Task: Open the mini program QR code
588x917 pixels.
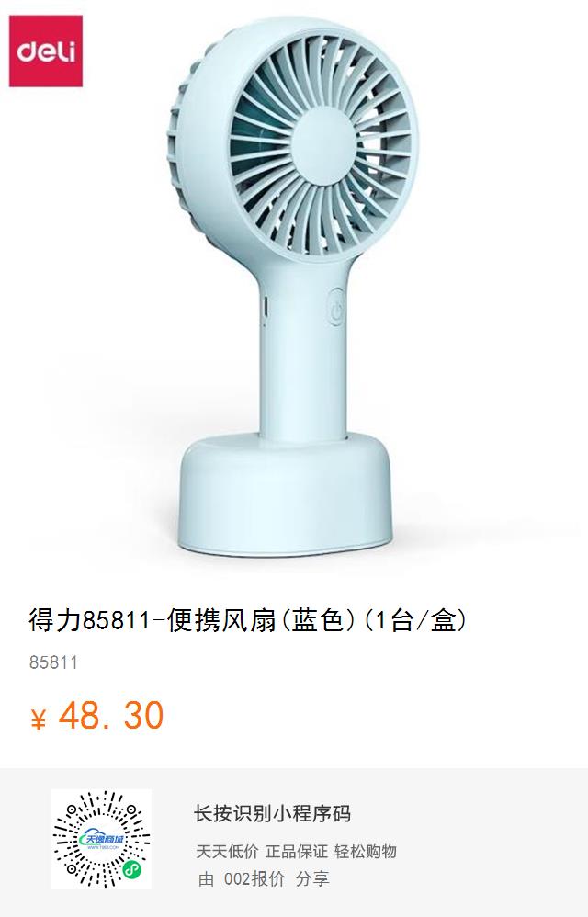Action: [x=101, y=839]
